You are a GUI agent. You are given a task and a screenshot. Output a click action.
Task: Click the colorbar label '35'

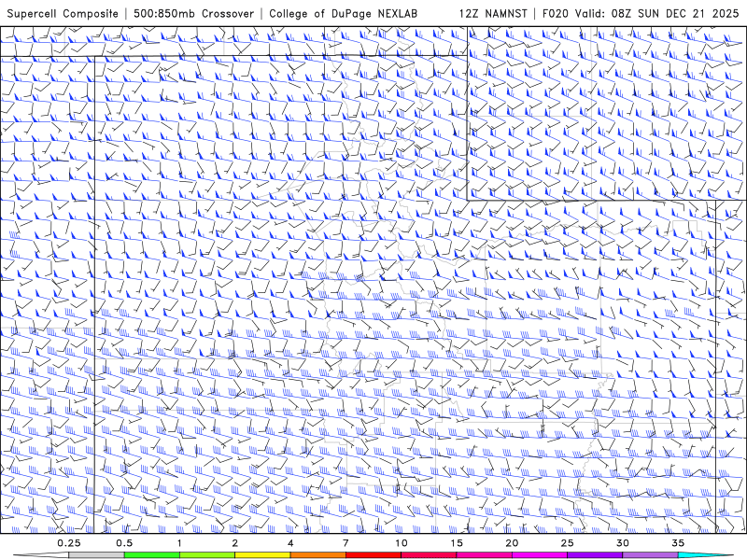(678, 543)
